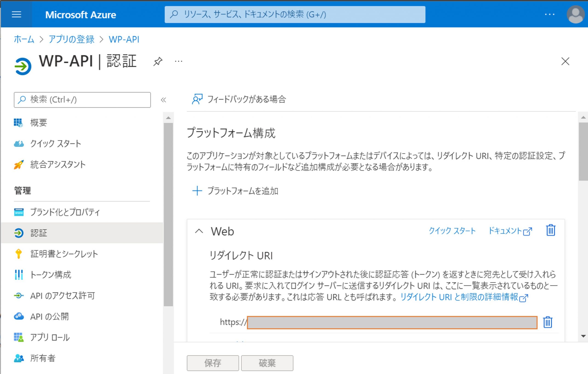This screenshot has height=374, width=588.
Task: Focus the sidebar 検索 (Ctrl+/) field
Action: coord(82,100)
